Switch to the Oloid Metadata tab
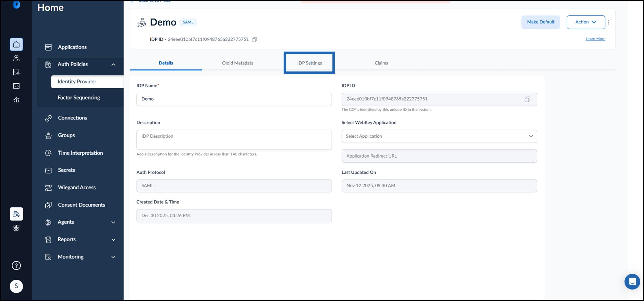The width and height of the screenshot is (644, 301). [238, 63]
